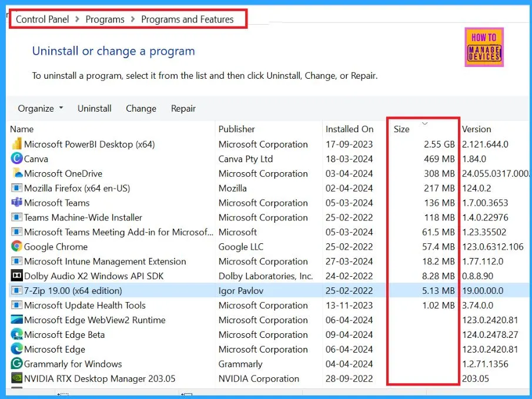532x399 pixels.
Task: Select Microsoft Edge WebView2 Runtime name
Action: pos(95,320)
